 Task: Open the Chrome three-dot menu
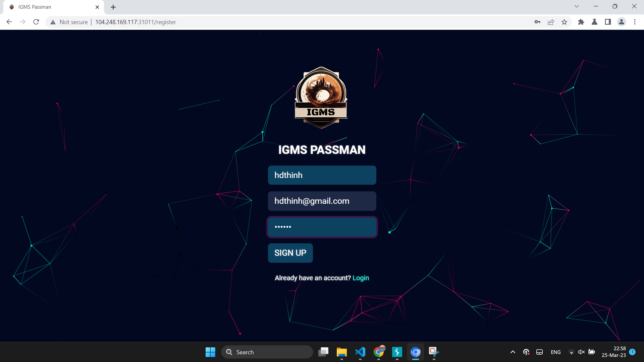click(635, 22)
